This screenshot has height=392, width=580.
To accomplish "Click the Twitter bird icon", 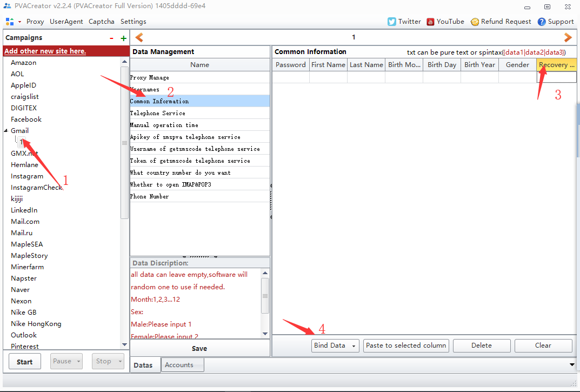I will coord(392,22).
